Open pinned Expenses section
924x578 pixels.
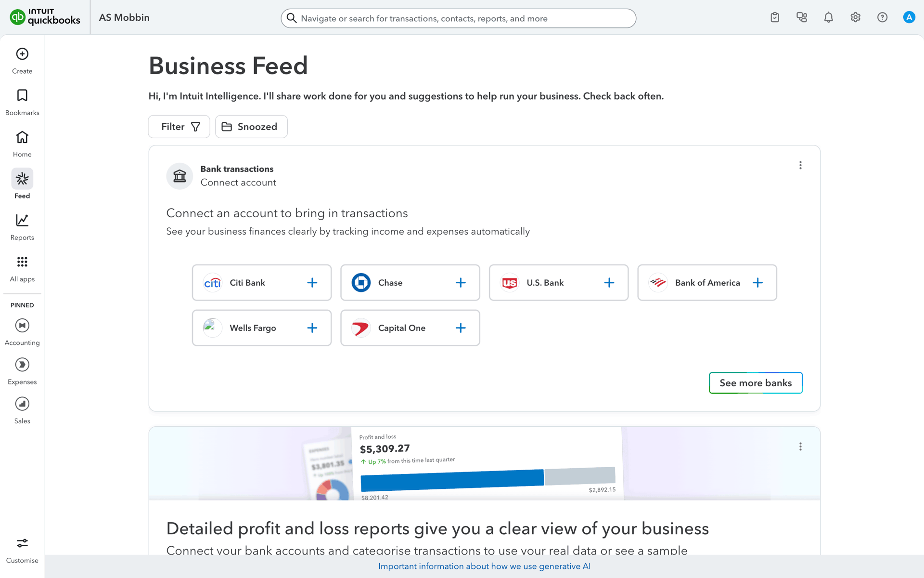pos(22,371)
